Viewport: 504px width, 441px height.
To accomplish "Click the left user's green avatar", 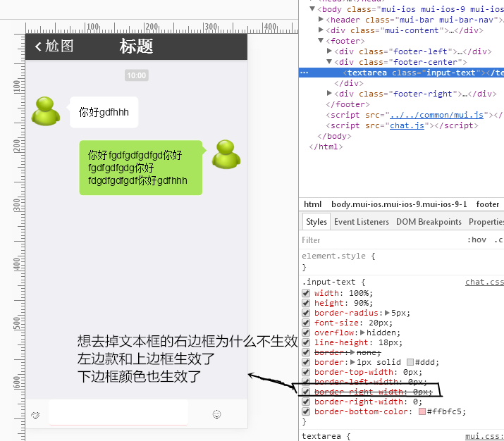I will point(46,111).
